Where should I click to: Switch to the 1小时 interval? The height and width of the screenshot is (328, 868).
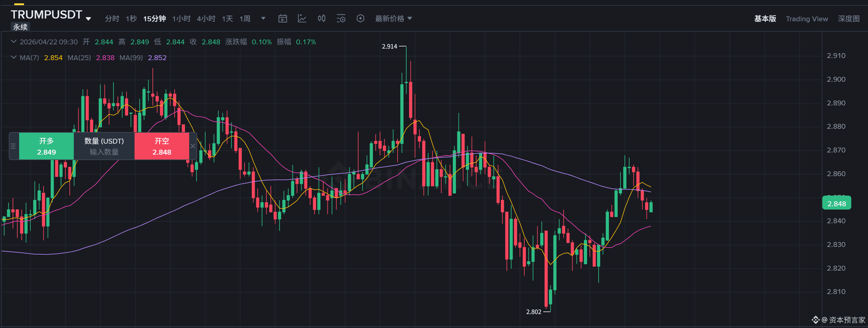181,19
